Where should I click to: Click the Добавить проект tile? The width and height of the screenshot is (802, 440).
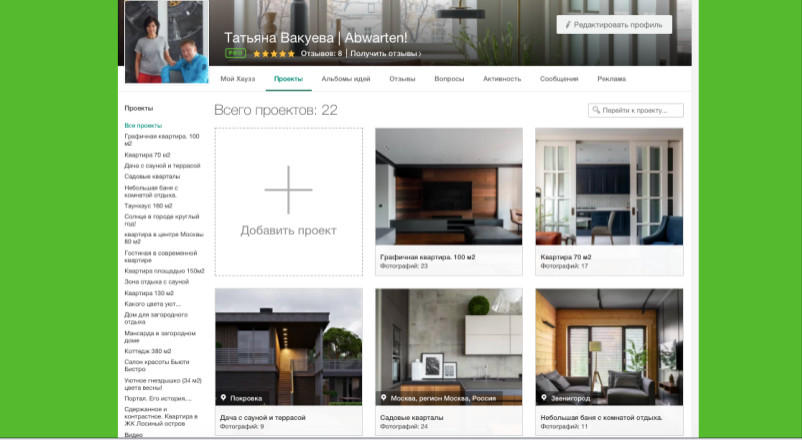click(x=288, y=202)
